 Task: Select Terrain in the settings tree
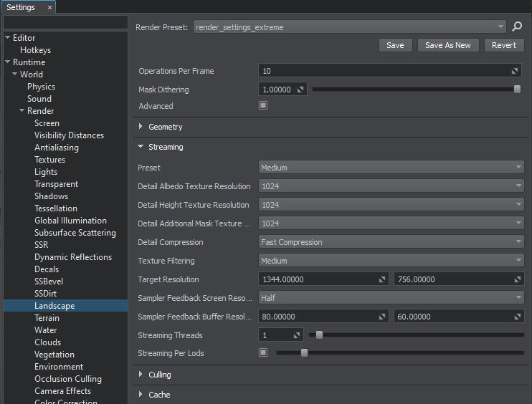click(x=47, y=318)
